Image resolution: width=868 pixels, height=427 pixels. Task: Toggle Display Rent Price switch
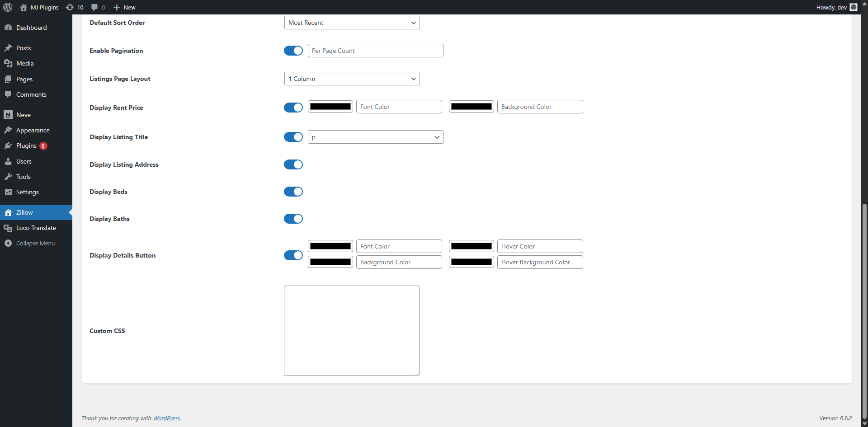[x=293, y=108]
